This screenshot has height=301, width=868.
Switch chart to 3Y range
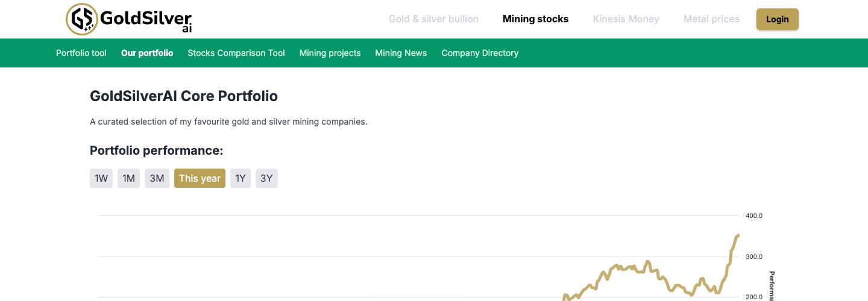tap(266, 178)
